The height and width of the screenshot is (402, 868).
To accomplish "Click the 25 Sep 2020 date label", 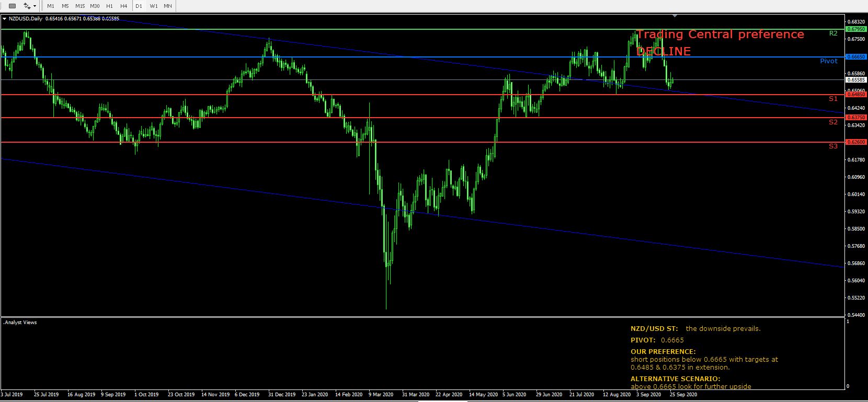I will [683, 395].
